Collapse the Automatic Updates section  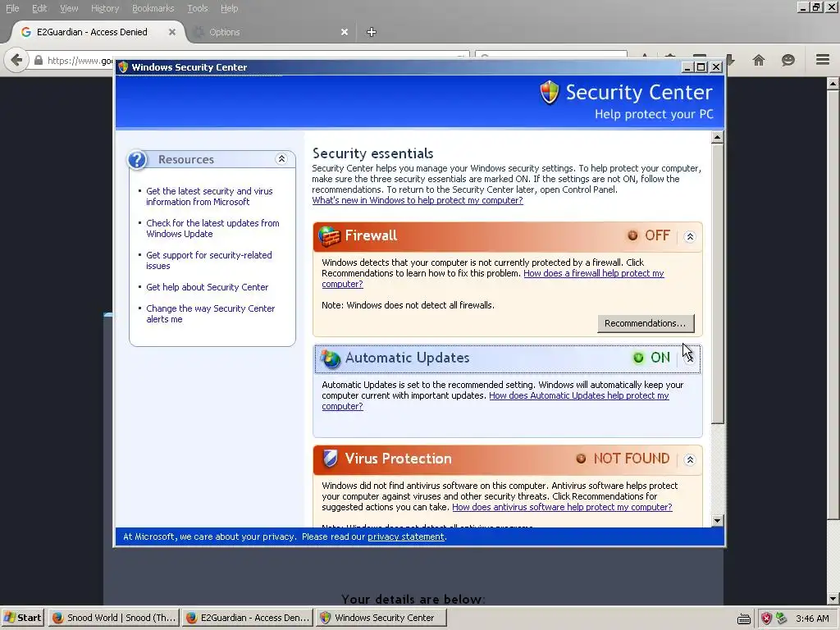click(690, 358)
